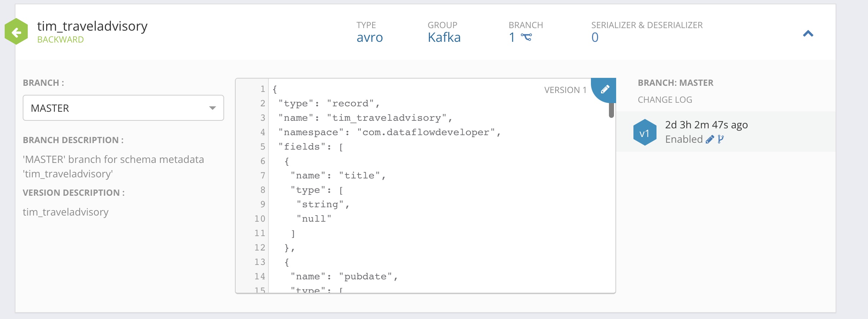
Task: Click line number 12 in the gutter
Action: [x=259, y=248]
